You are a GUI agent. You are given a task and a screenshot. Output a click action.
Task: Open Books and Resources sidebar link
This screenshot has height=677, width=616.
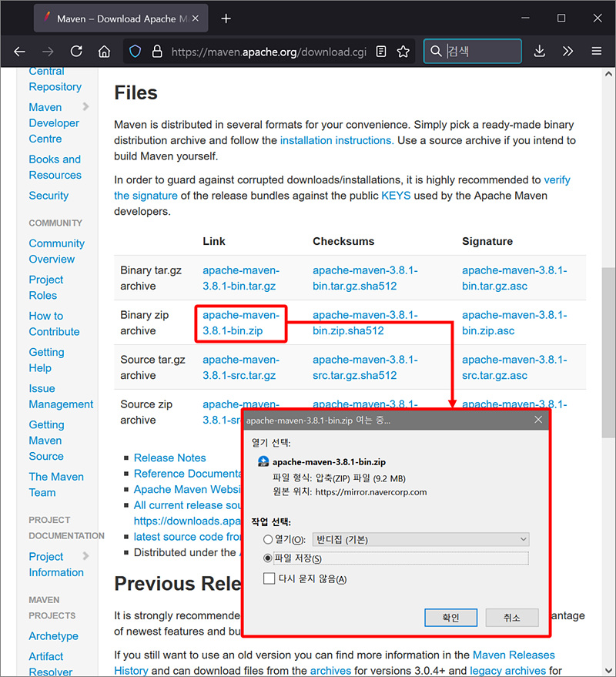click(55, 167)
